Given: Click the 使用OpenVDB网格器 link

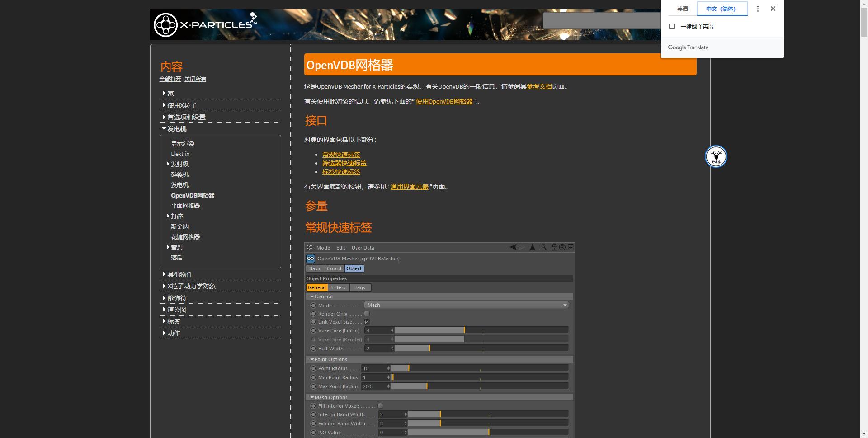Looking at the screenshot, I should (x=445, y=101).
